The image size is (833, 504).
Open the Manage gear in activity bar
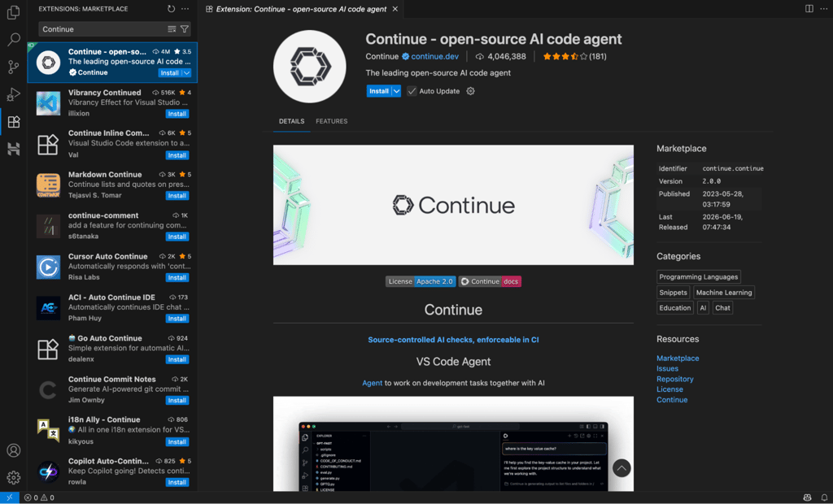coord(13,477)
